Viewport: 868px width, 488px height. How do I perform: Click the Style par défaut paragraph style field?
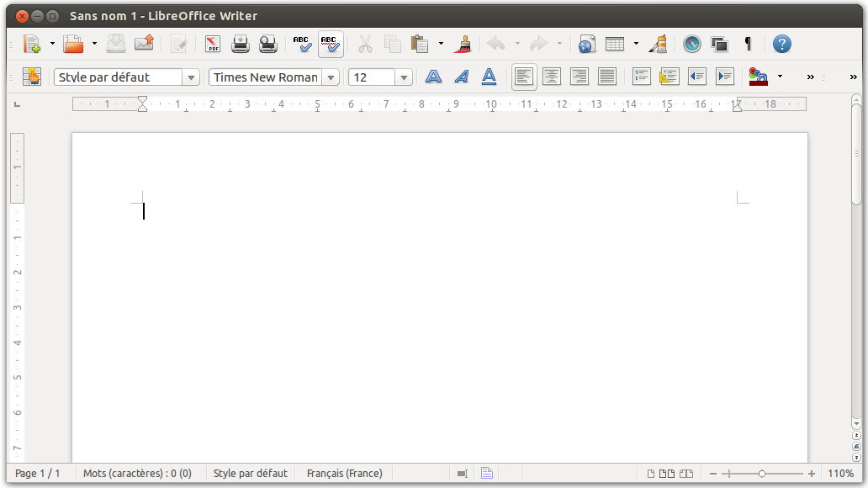118,77
